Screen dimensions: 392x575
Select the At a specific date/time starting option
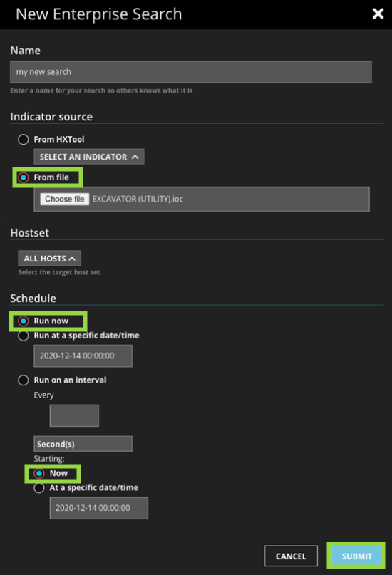click(39, 488)
